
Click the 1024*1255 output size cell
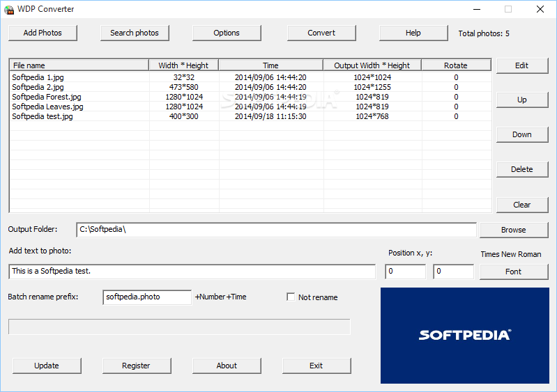pos(372,87)
